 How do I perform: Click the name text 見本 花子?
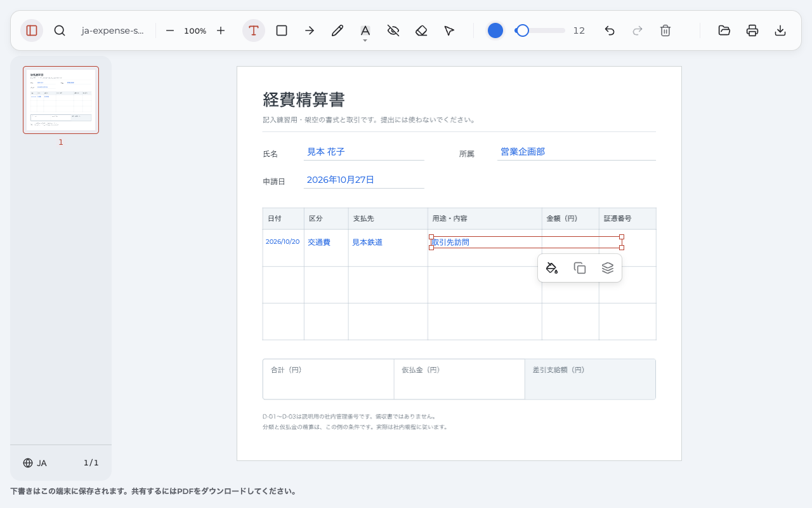[326, 152]
